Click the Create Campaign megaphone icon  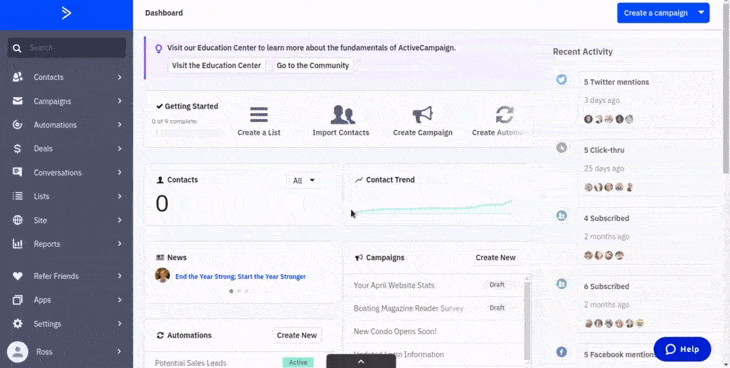tap(423, 115)
